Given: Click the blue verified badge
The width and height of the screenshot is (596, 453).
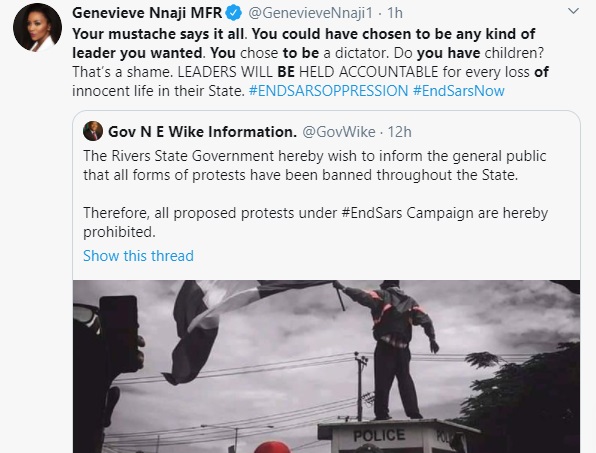Looking at the screenshot, I should (234, 13).
